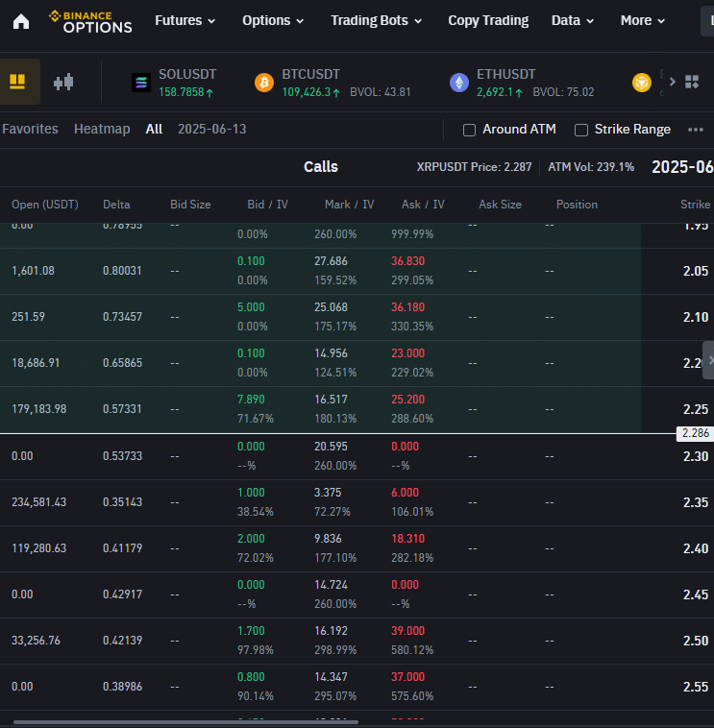Click the Delta column header
The image size is (714, 728).
click(116, 205)
